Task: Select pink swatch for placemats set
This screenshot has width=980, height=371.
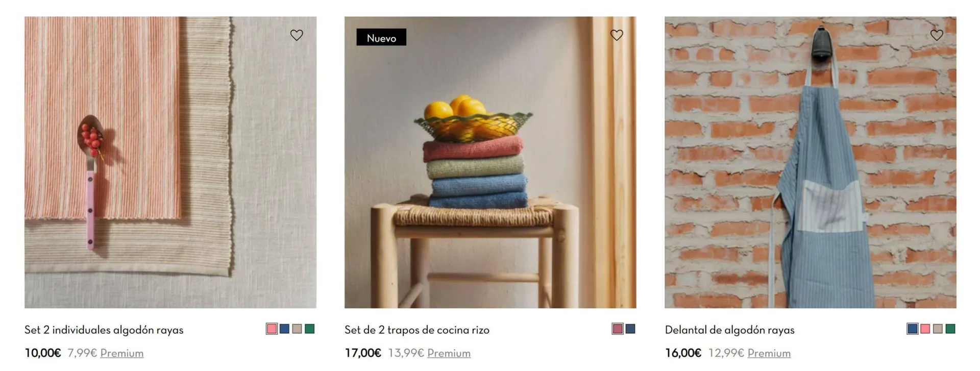Action: tap(272, 329)
